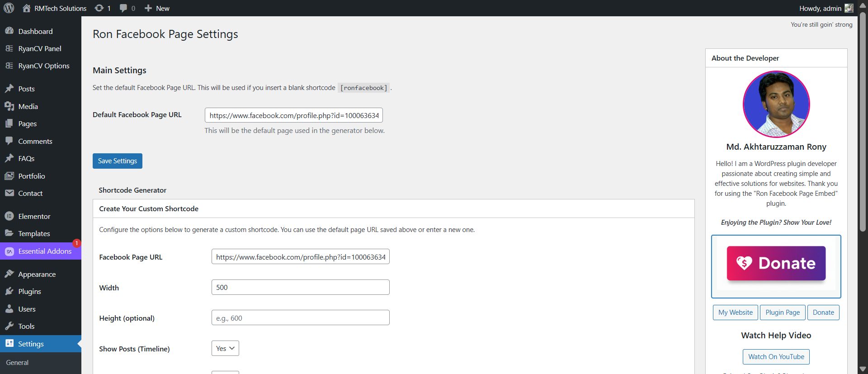Open the site home icon for RMTech Solutions
Image resolution: width=868 pixels, height=374 pixels.
[x=27, y=8]
